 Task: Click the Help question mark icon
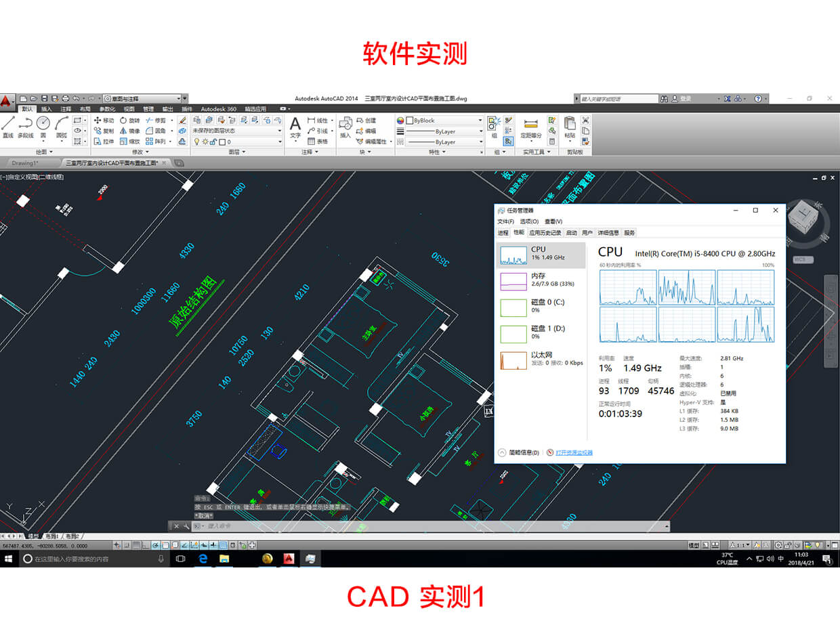click(757, 98)
